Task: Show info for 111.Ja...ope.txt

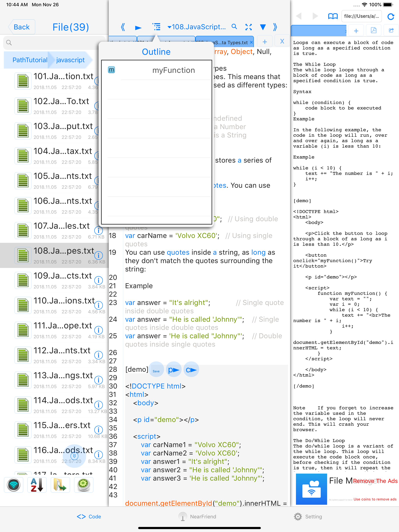Action: 98,330
